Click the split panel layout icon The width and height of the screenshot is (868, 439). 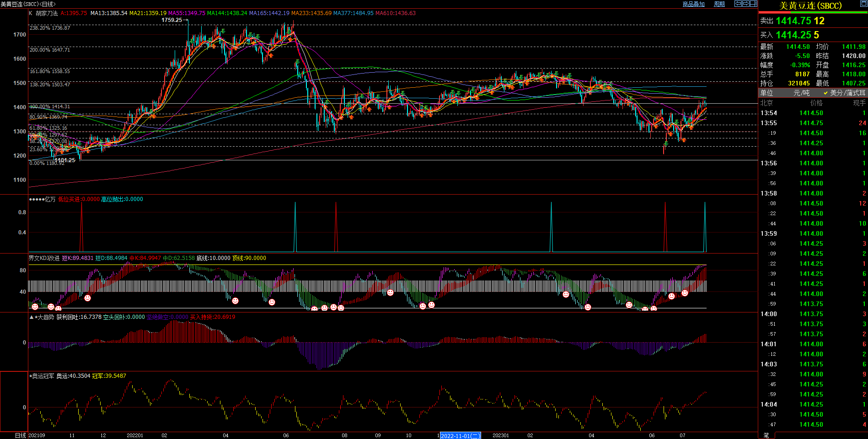click(754, 4)
